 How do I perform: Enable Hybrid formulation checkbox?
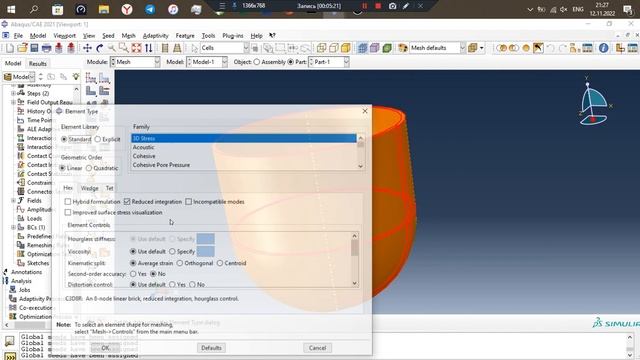pos(68,202)
